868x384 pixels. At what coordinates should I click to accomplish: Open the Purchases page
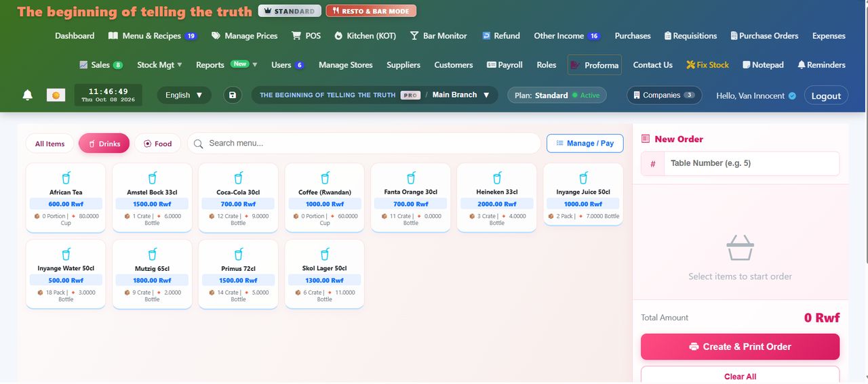[633, 36]
